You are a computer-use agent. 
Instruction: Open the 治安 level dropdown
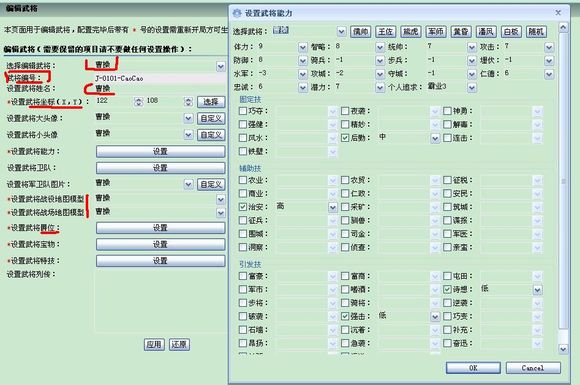click(x=333, y=207)
